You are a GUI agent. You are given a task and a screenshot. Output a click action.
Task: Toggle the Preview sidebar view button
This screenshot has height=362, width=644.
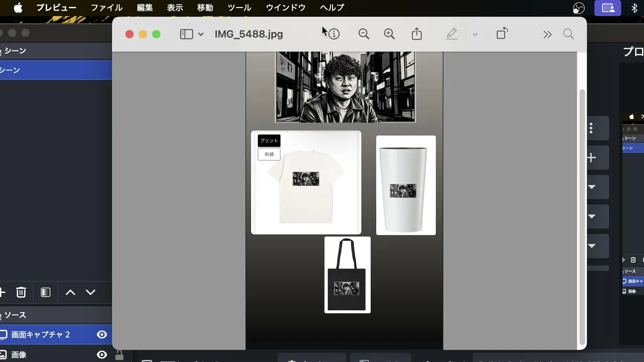(x=187, y=34)
